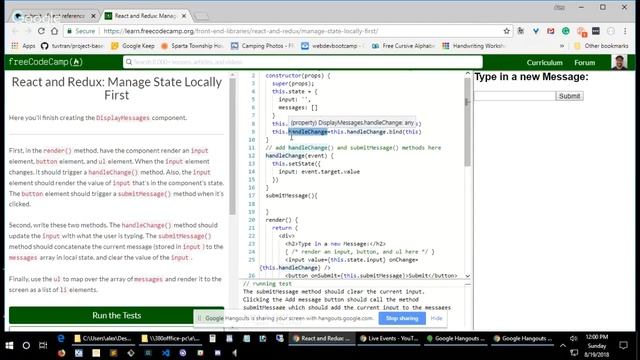Open the \\380office-pc File Explorer window
The width and height of the screenshot is (640, 360).
pos(171,338)
